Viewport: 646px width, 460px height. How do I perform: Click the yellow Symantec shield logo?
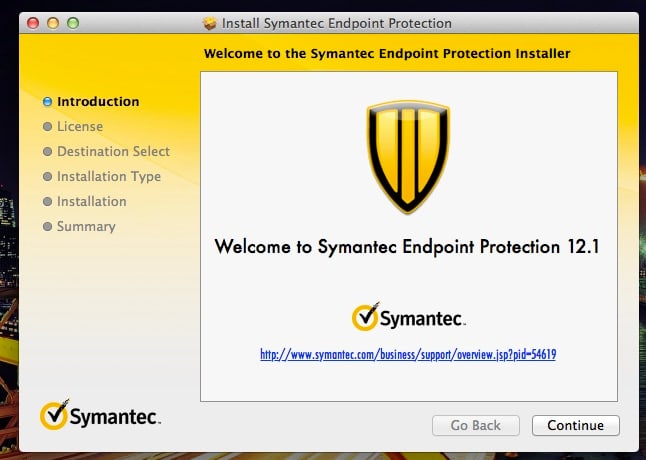[408, 156]
